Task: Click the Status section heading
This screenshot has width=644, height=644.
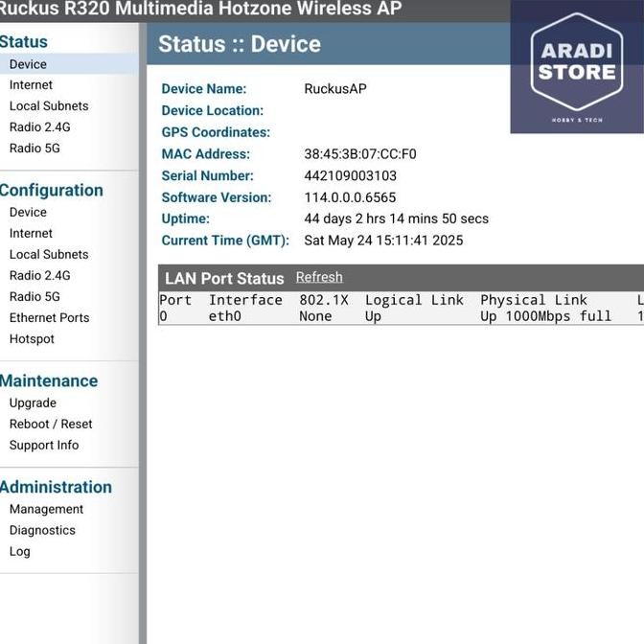Action: click(24, 42)
